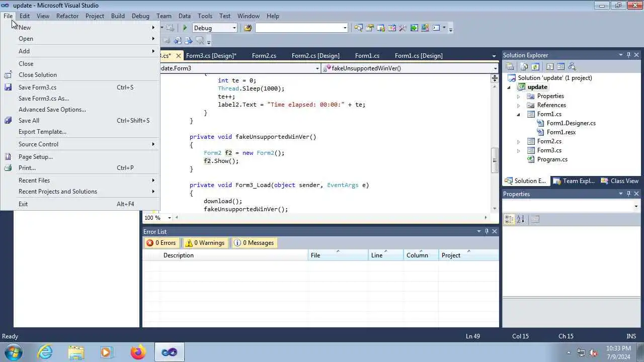Open Firefox from the taskbar
644x362 pixels.
[x=137, y=352]
